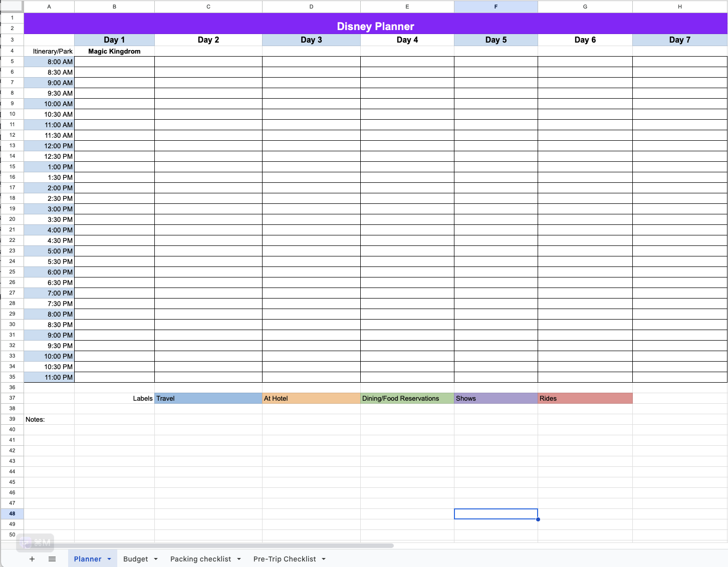Click the Notes: cell

tap(49, 419)
